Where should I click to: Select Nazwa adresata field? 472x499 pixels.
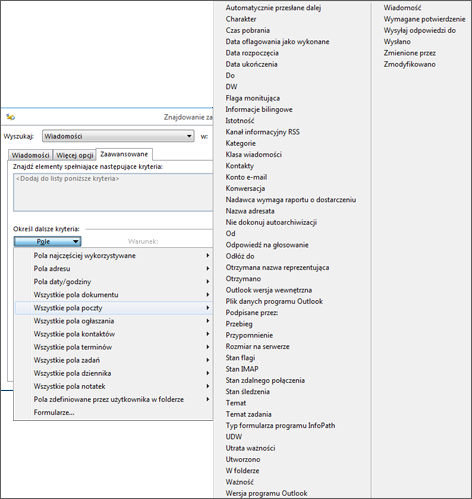pos(250,211)
